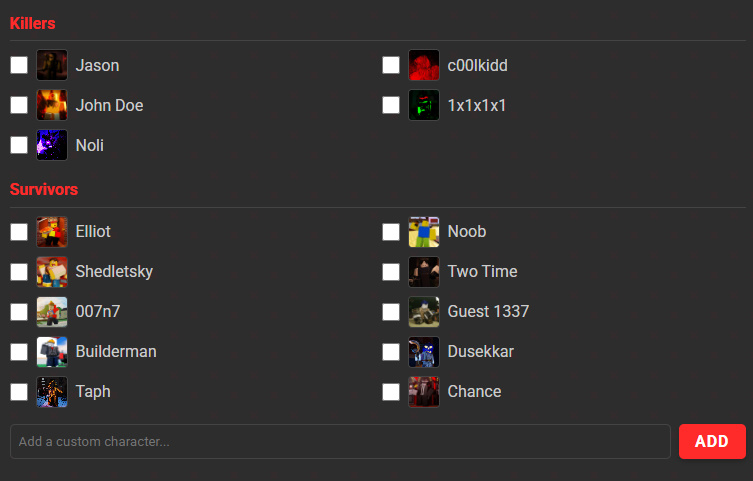
Task: Click the Killers section heading
Action: coord(32,23)
